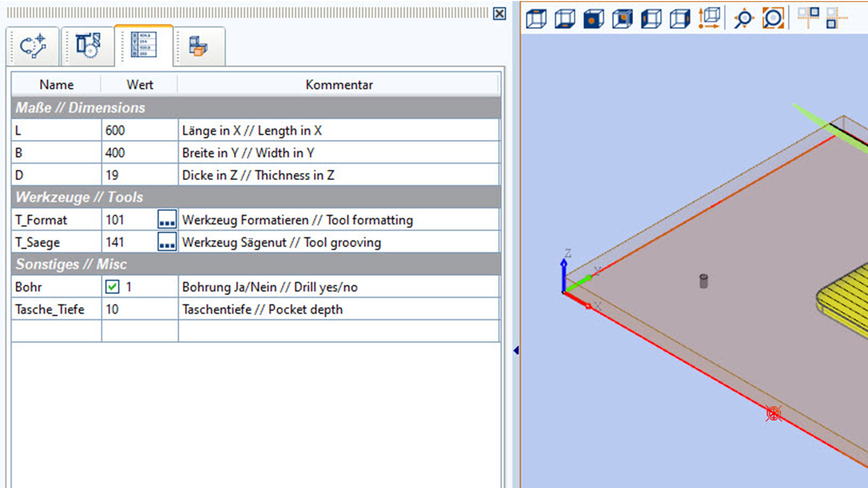Select the back view cube icon
Screen dimensions: 868x488
point(622,19)
